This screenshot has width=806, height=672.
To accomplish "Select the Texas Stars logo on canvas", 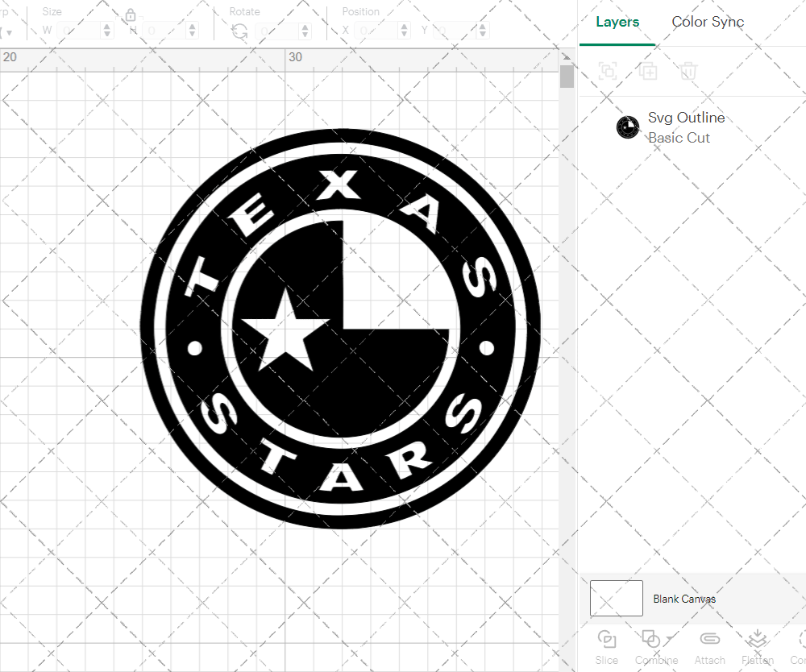I will click(340, 329).
